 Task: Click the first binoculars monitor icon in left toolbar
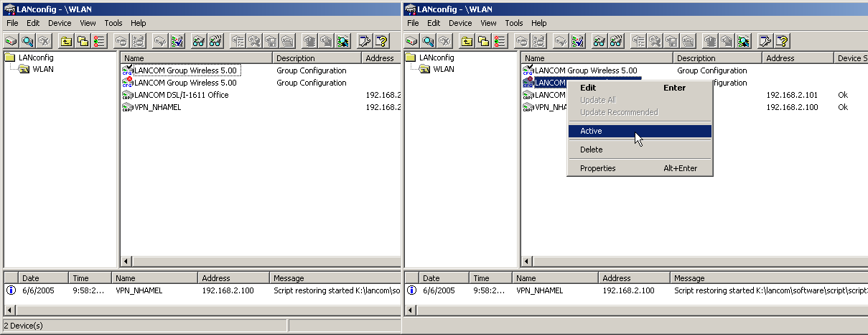tap(198, 41)
